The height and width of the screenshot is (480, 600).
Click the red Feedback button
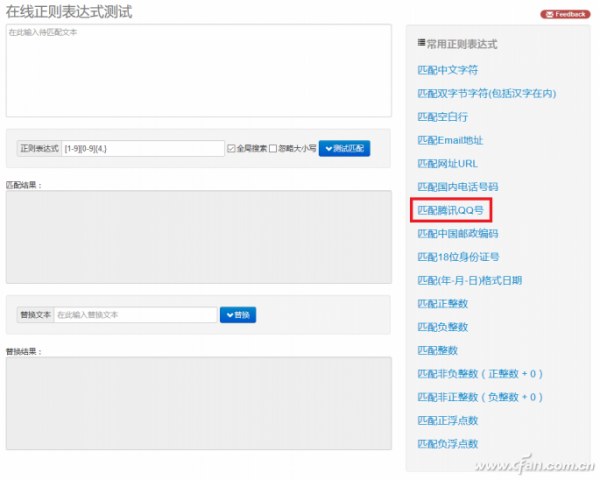[564, 14]
